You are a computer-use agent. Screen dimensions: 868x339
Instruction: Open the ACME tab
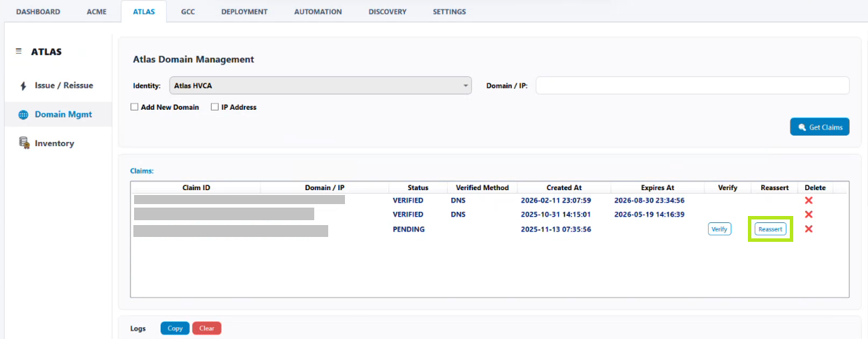[x=96, y=12]
